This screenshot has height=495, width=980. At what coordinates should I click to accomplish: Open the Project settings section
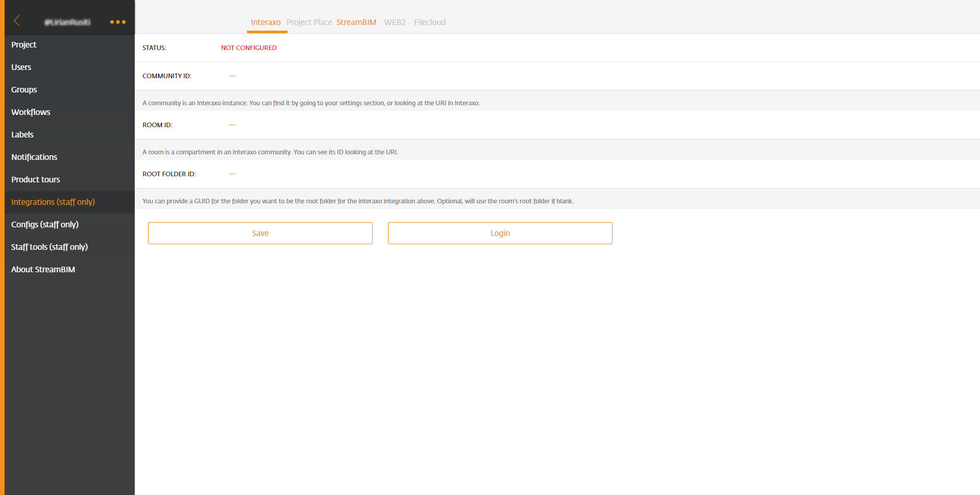pyautogui.click(x=69, y=44)
